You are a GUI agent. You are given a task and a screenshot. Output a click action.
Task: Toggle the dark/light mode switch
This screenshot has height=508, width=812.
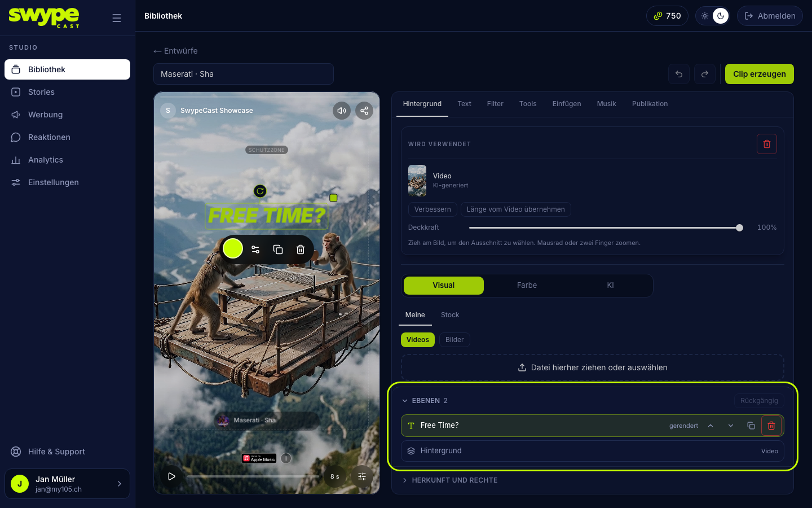pyautogui.click(x=713, y=16)
